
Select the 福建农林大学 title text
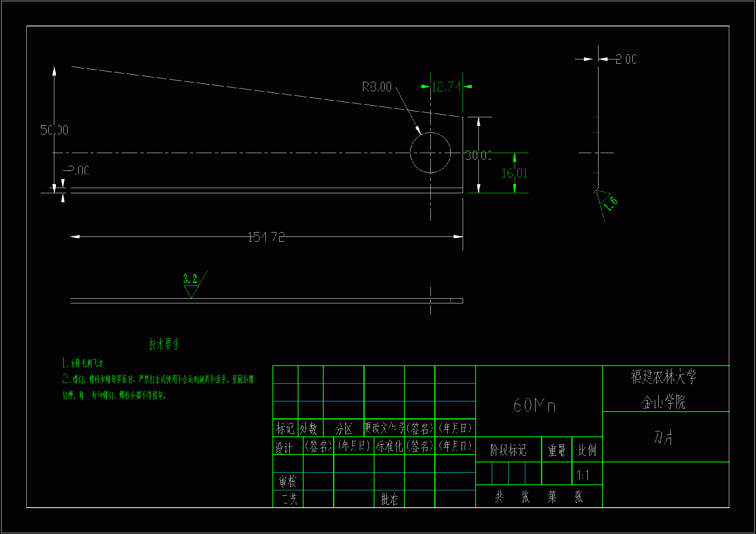[663, 377]
